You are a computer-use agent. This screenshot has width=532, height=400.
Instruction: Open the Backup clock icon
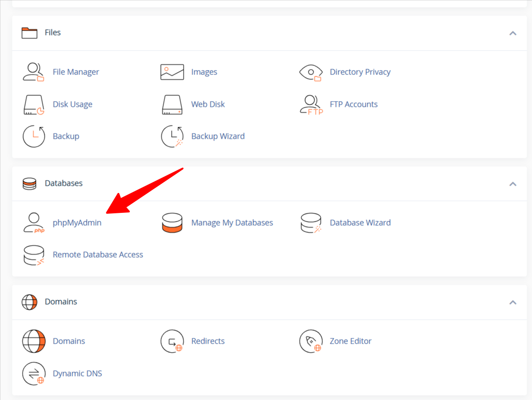(x=34, y=136)
